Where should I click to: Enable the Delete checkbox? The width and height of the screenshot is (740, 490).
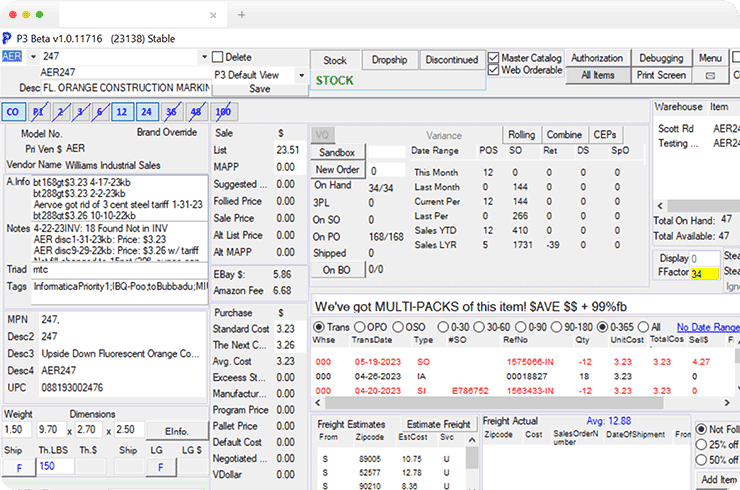(219, 57)
